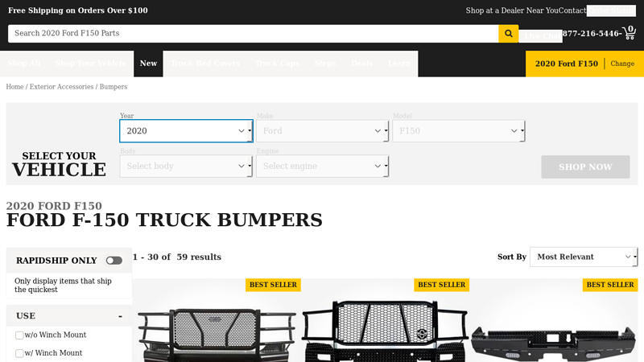This screenshot has height=362, width=644.
Task: Open the Deals menu
Action: [x=361, y=64]
